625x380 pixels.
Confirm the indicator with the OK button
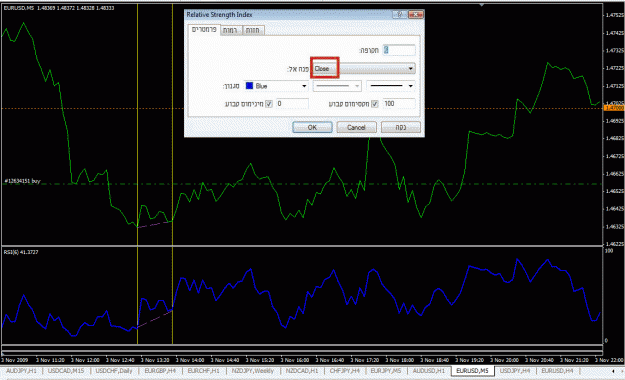pyautogui.click(x=312, y=127)
